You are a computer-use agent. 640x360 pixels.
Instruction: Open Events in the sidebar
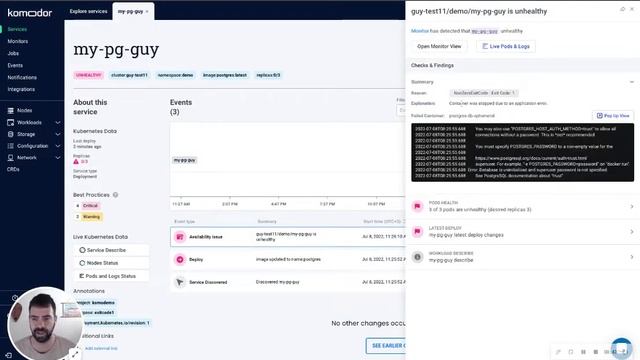15,65
